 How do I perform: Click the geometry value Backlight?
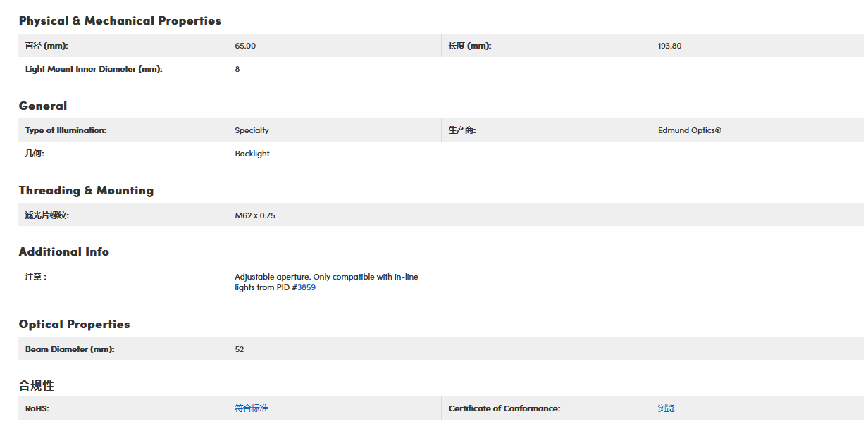(252, 154)
